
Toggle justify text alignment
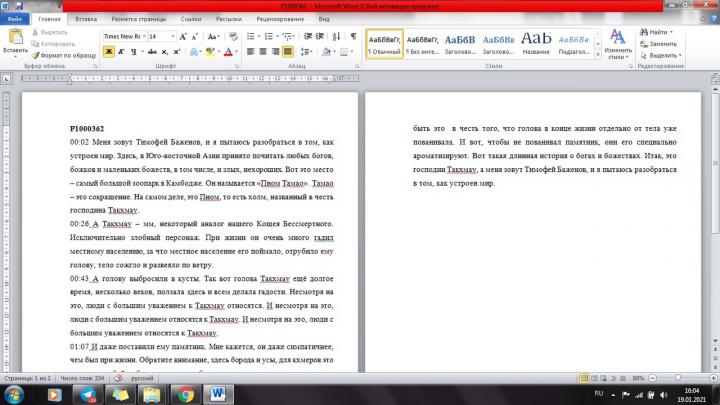tap(287, 51)
